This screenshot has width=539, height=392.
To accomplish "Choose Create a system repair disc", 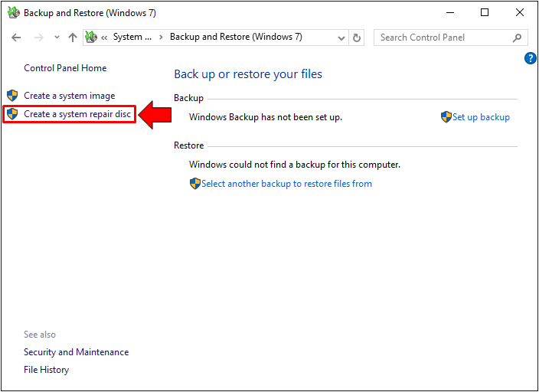I will pos(77,114).
